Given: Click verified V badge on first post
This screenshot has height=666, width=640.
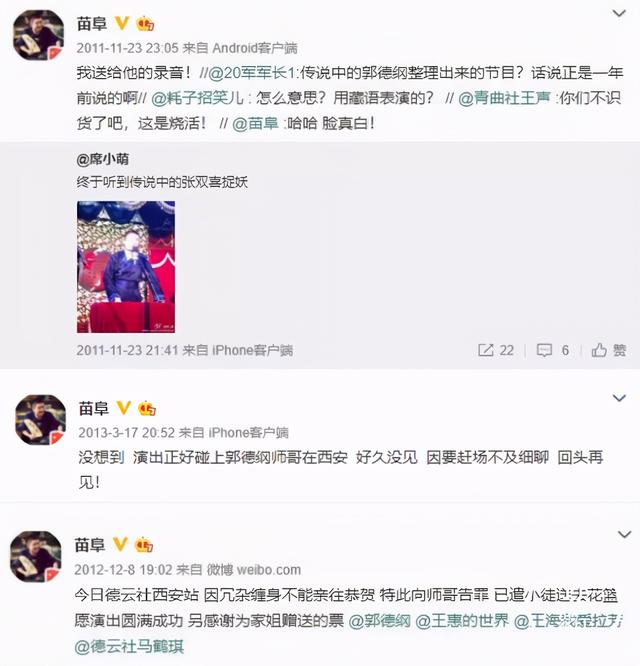Looking at the screenshot, I should (x=122, y=23).
